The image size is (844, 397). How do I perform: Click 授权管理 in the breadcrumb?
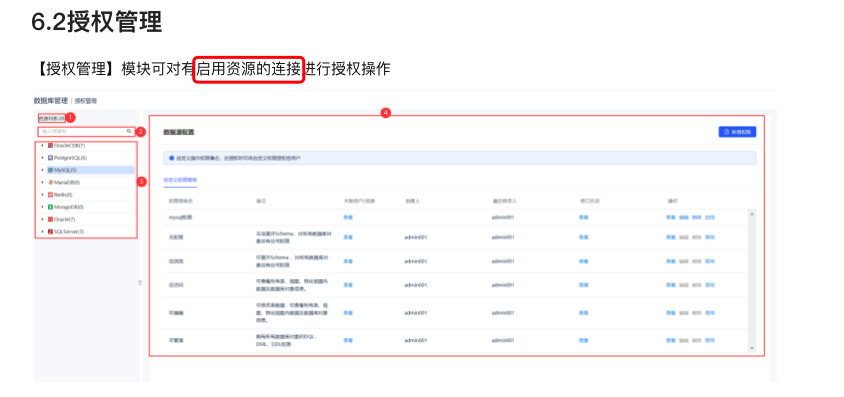pyautogui.click(x=86, y=101)
